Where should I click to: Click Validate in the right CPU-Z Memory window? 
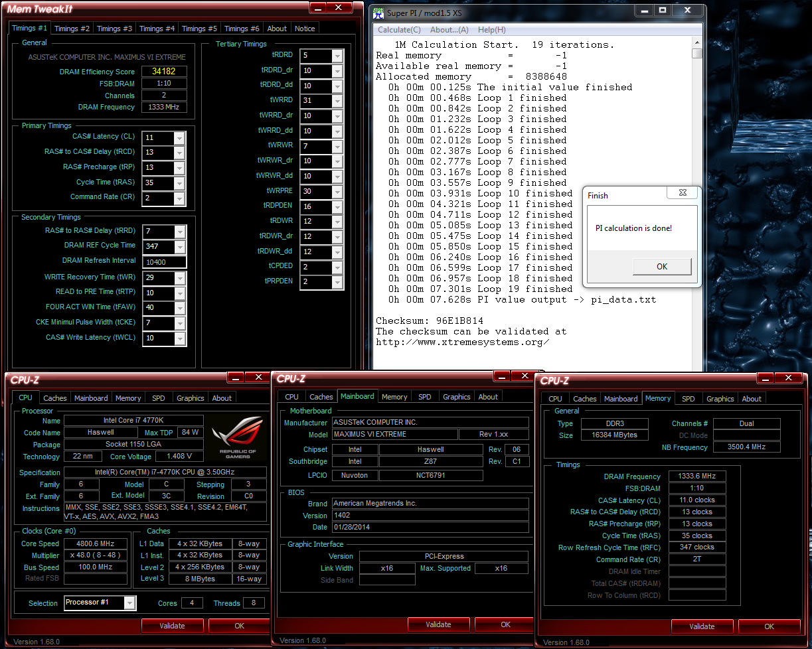(x=702, y=626)
